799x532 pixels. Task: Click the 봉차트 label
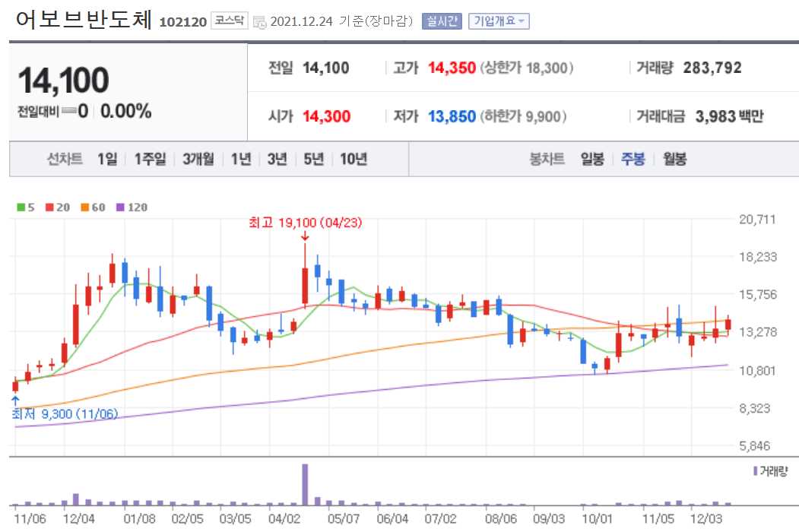pyautogui.click(x=547, y=159)
